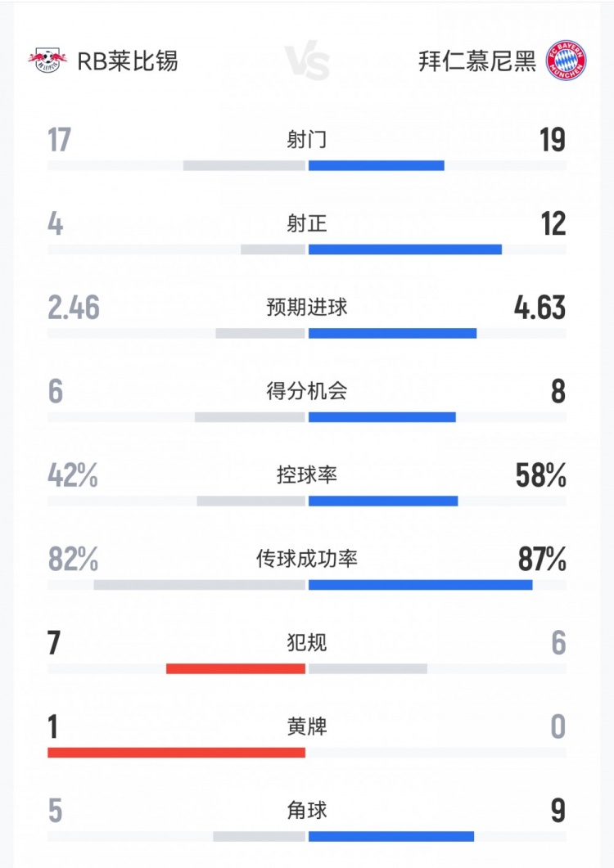Select the 得分机会 chances label
Viewport: 614px width, 868px height.
click(307, 391)
